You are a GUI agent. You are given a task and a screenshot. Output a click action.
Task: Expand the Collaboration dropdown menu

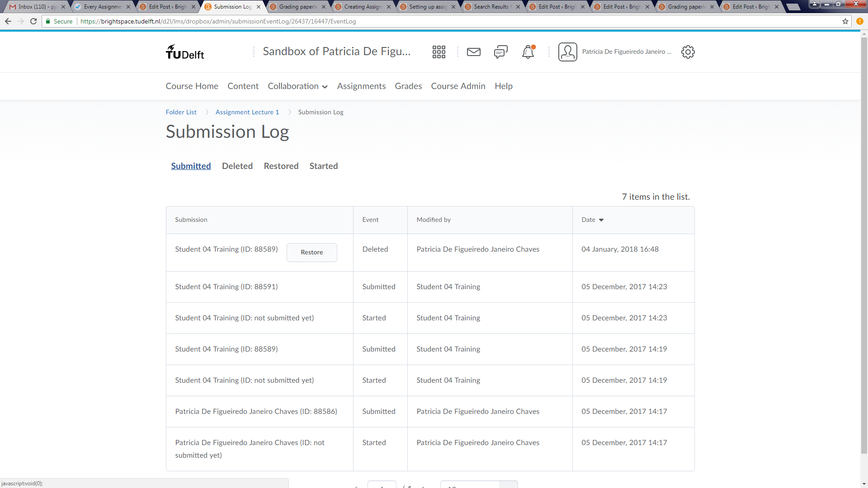[297, 86]
